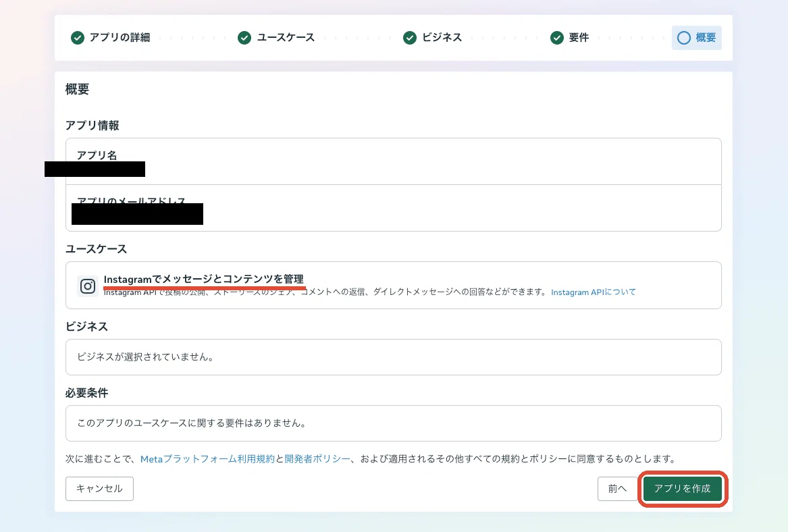Select the 要件 step
The height and width of the screenshot is (532, 788).
click(x=569, y=38)
